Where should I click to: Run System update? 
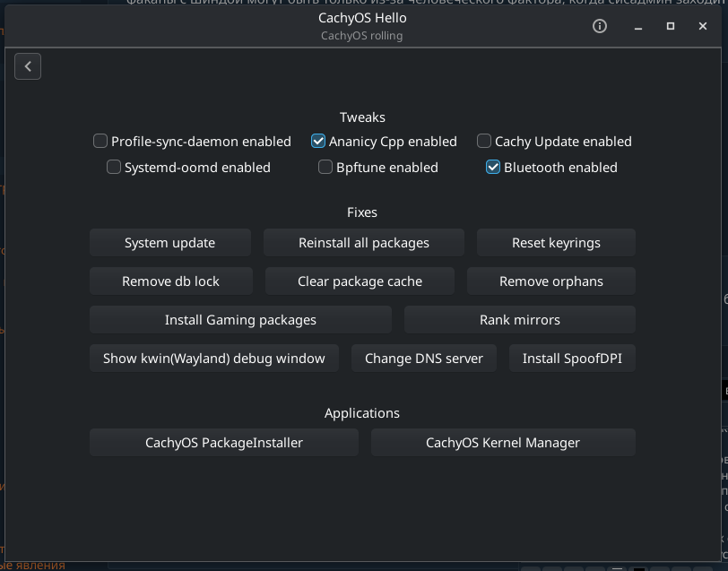click(169, 242)
